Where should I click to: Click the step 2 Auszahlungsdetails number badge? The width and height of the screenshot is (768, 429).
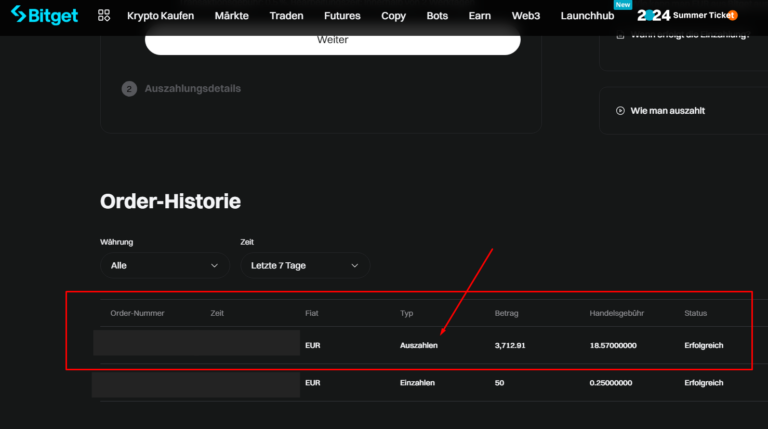point(129,89)
